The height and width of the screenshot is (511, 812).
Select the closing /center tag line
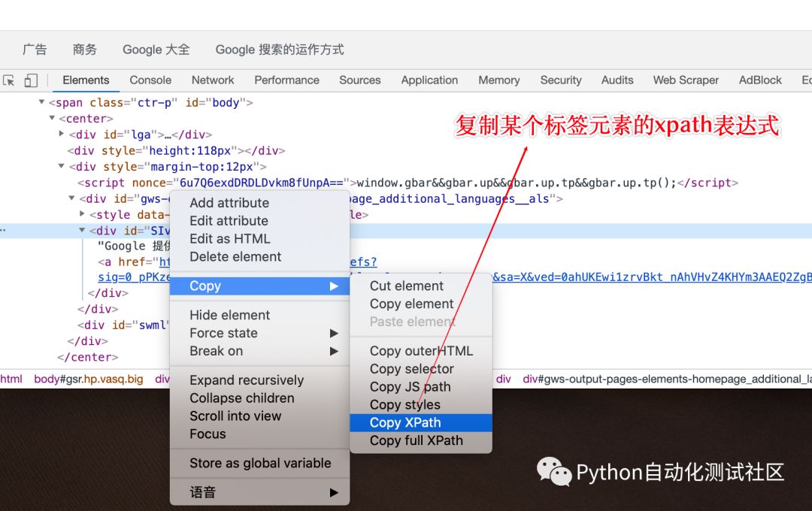tap(87, 357)
